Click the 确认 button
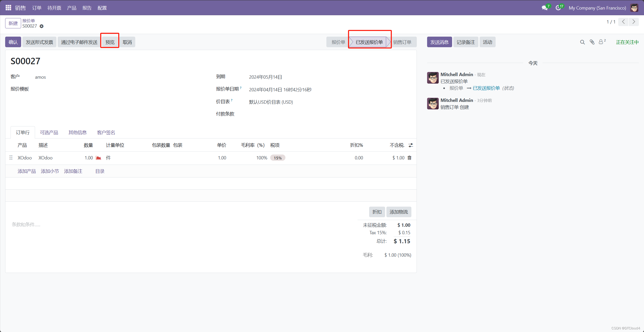Image resolution: width=644 pixels, height=332 pixels. [13, 42]
